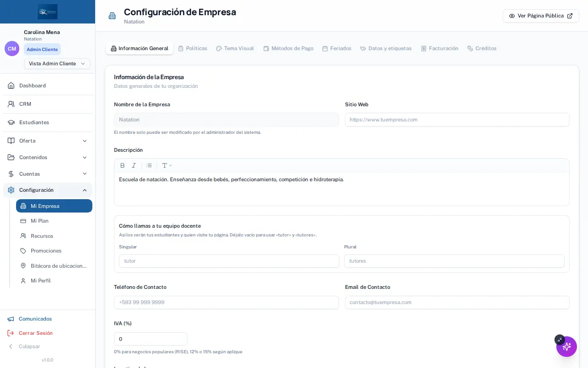The width and height of the screenshot is (588, 368).
Task: Click external link icon on Ver Página Pública
Action: [570, 16]
